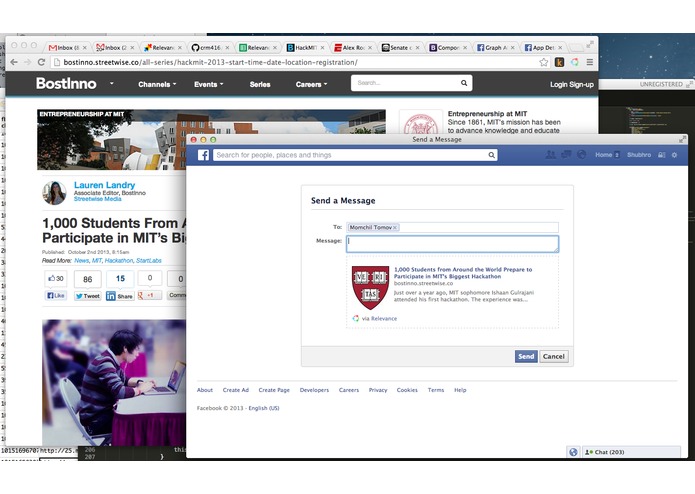Viewport: 695px width, 494px height.
Task: Close the first Gmail Inbox tab
Action: point(84,47)
